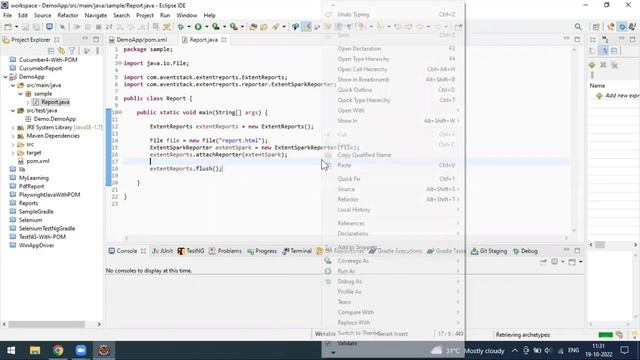Open File Explorer from taskbar
The image size is (640, 360).
(x=35, y=350)
